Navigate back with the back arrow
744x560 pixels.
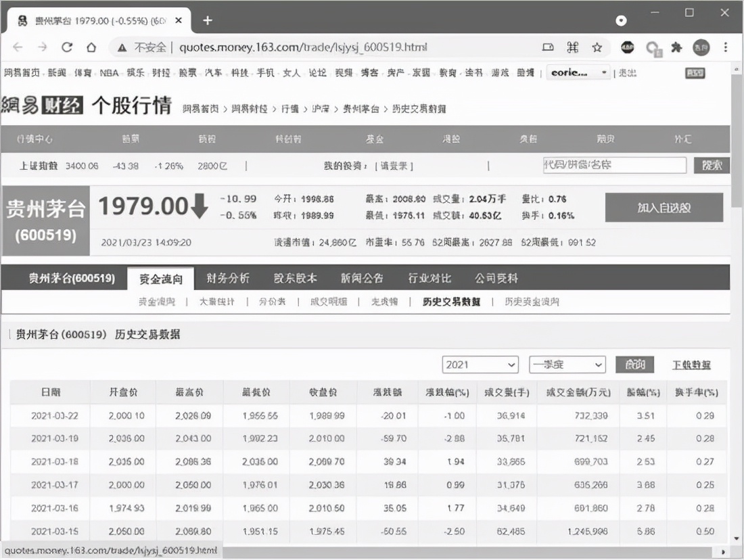[18, 48]
